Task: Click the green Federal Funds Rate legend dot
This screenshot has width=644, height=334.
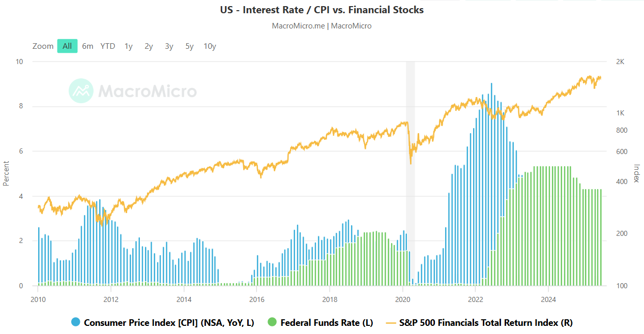Action: tap(272, 322)
